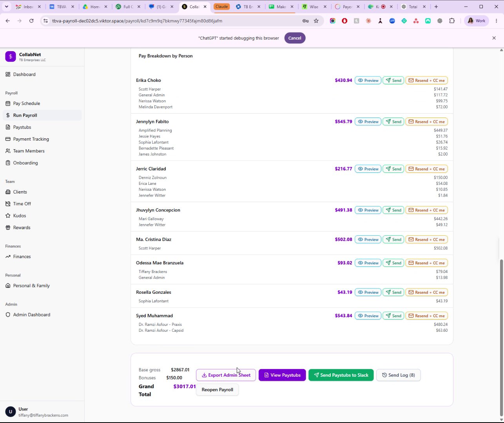Send Ma. Cristina Diaz's paystub
Screen dimensions: 504x423
tap(393, 239)
